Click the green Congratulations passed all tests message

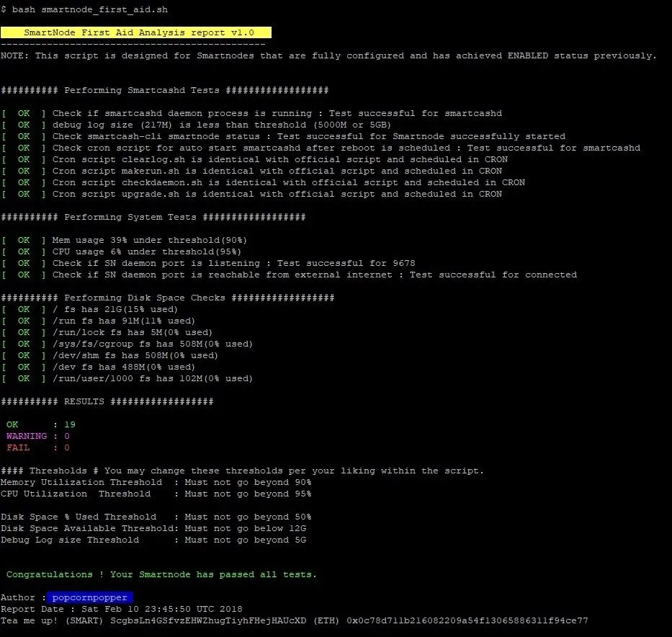[x=161, y=575]
